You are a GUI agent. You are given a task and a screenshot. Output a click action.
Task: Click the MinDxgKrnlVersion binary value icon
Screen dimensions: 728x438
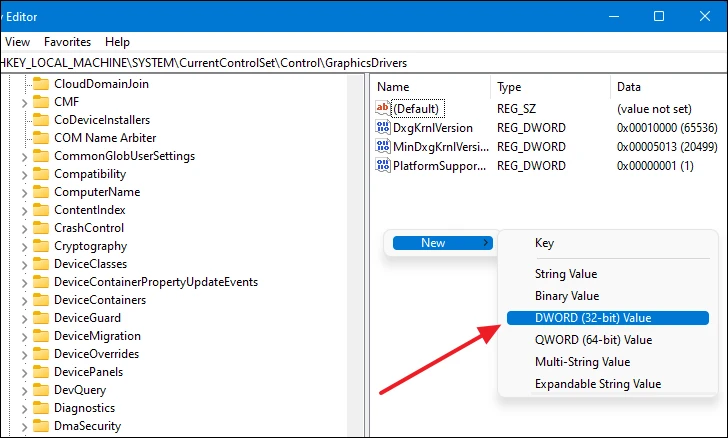coord(382,146)
